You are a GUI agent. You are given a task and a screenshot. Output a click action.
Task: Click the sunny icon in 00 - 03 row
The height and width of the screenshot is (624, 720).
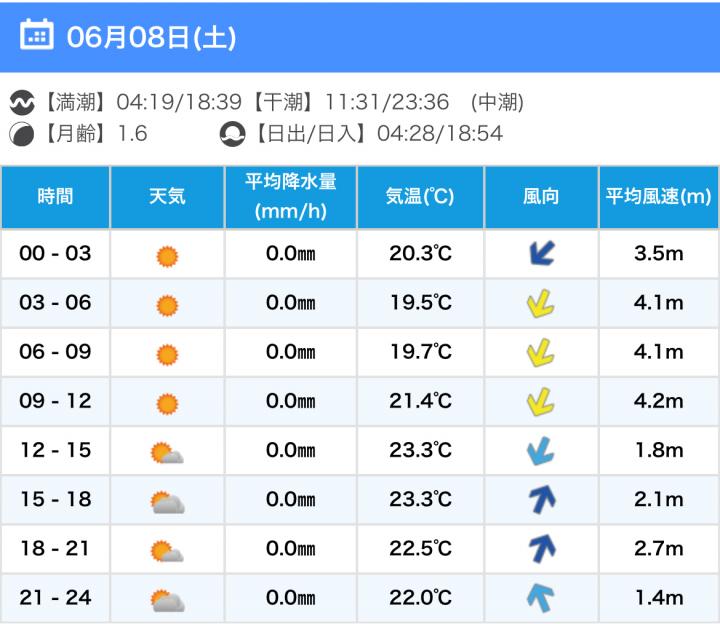click(x=167, y=256)
